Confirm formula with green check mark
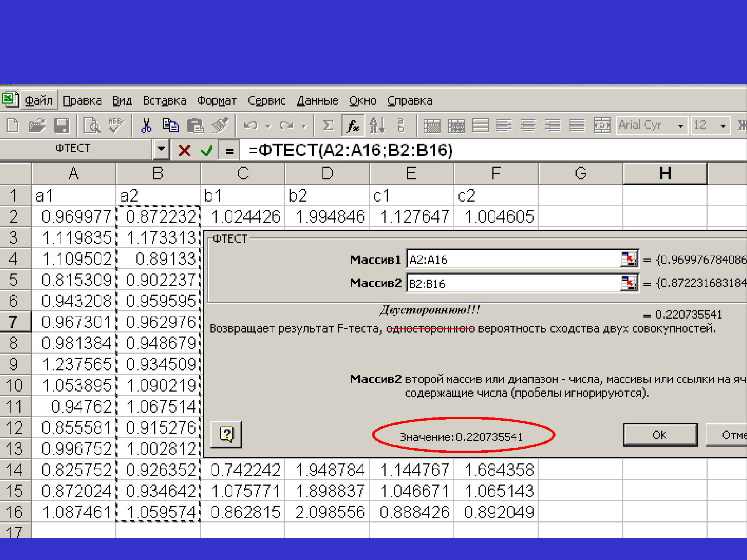This screenshot has width=747, height=560. click(207, 150)
